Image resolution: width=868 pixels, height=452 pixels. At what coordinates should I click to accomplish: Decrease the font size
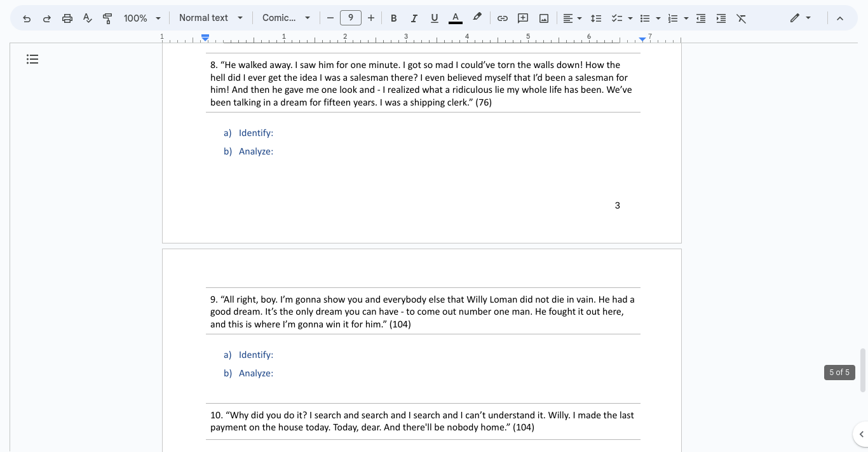click(x=330, y=18)
